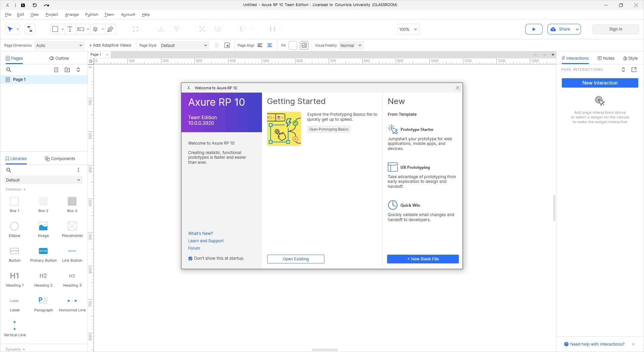
Task: Open the What's New? link
Action: tap(200, 234)
